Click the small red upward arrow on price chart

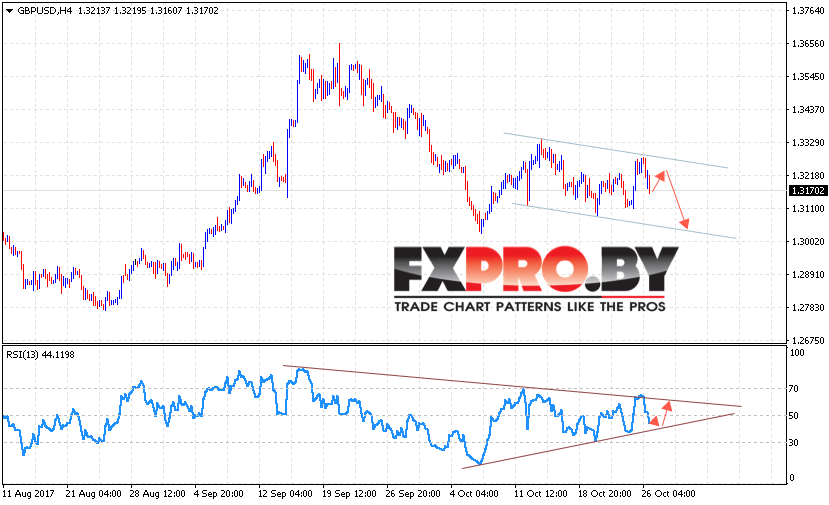[x=658, y=181]
